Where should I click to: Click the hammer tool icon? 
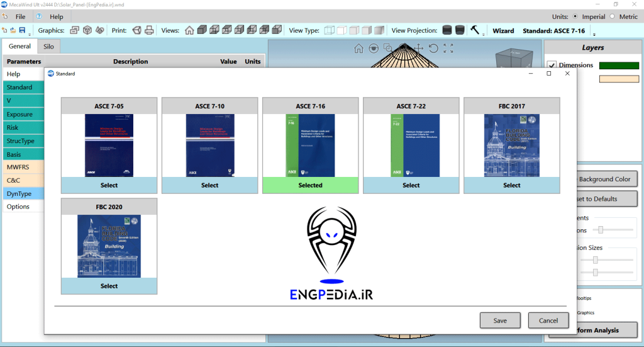pyautogui.click(x=475, y=30)
